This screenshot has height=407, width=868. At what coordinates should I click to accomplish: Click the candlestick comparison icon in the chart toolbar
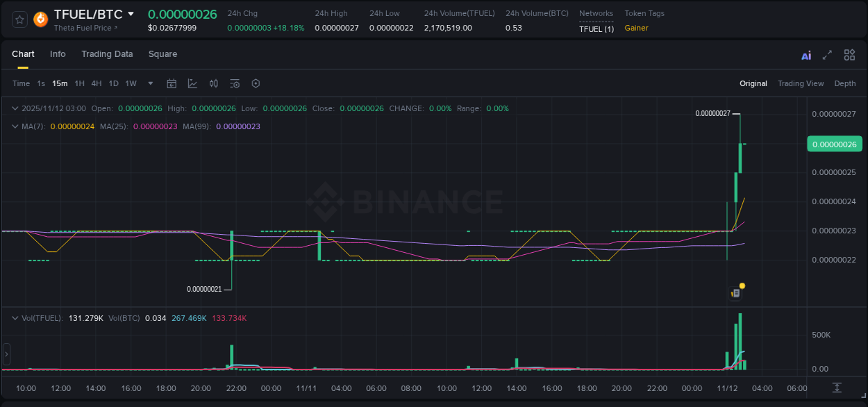(x=214, y=83)
